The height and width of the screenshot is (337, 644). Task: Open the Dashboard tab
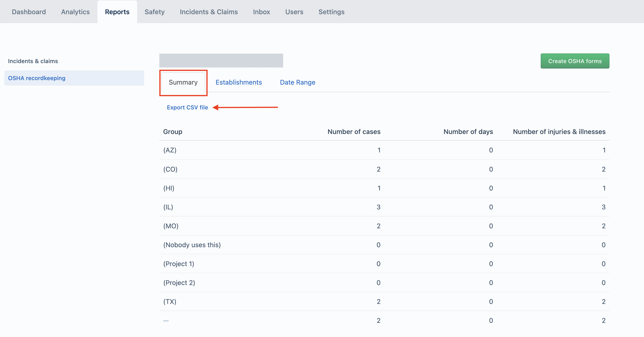coord(29,12)
